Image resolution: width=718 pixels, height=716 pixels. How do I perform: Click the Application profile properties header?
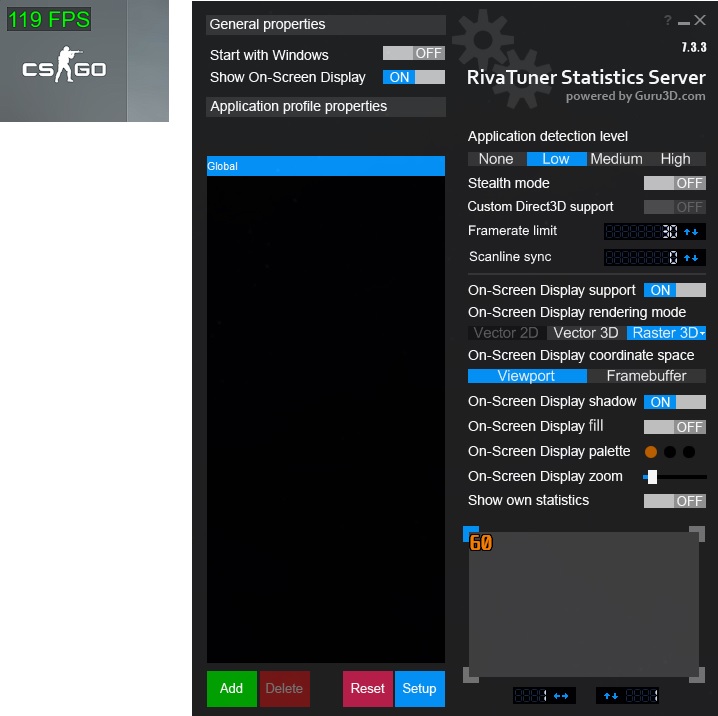point(326,107)
